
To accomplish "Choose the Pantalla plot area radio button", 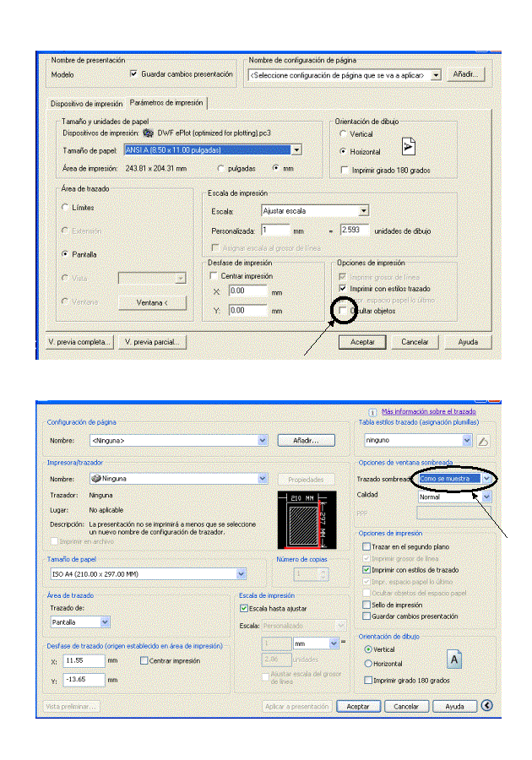I will pyautogui.click(x=65, y=254).
